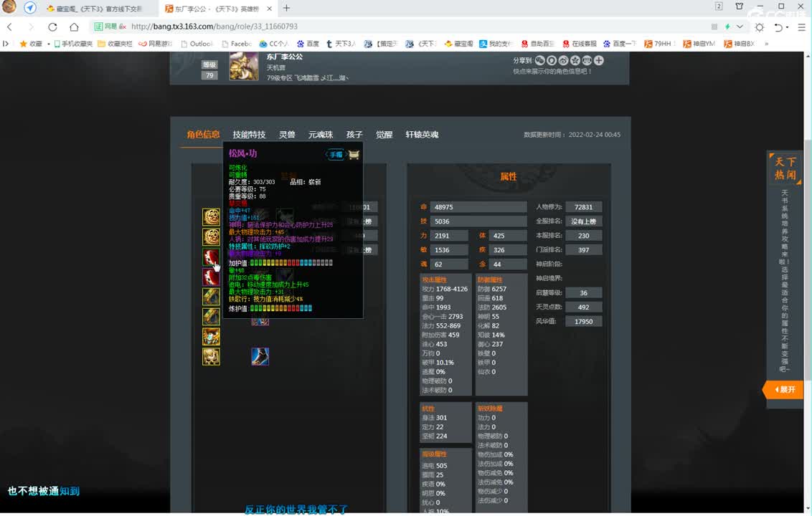Open the 收藏 star bookmark

(x=31, y=44)
